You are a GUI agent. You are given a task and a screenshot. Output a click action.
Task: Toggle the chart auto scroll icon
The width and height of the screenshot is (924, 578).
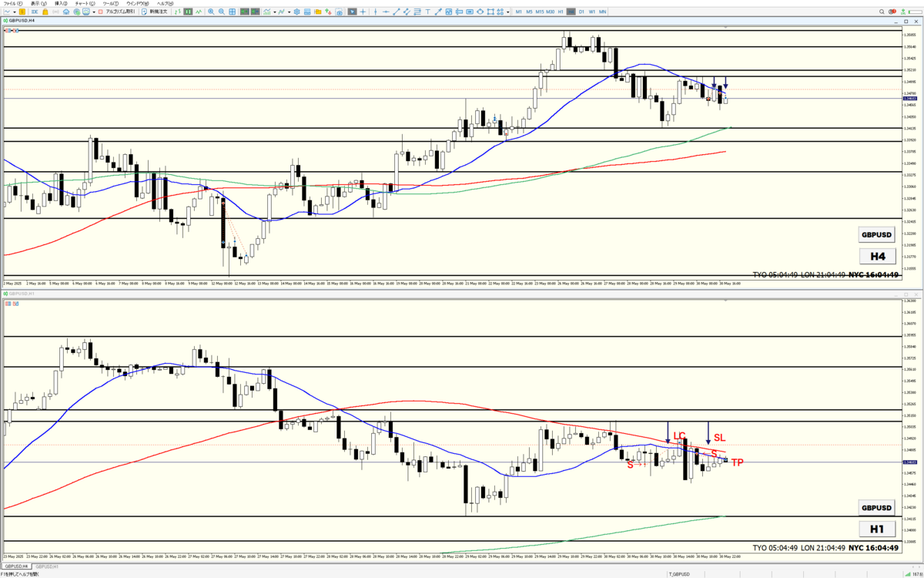[x=244, y=12]
